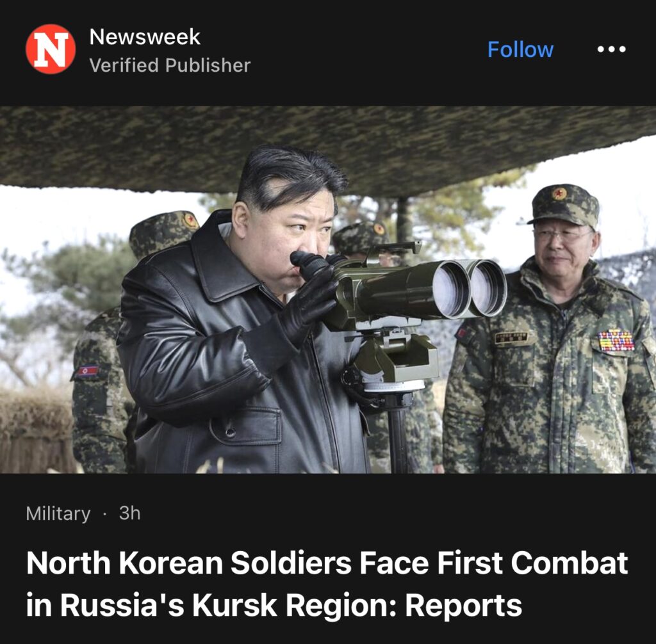Click headline line mentioning Russia's Kursk Region

(274, 605)
